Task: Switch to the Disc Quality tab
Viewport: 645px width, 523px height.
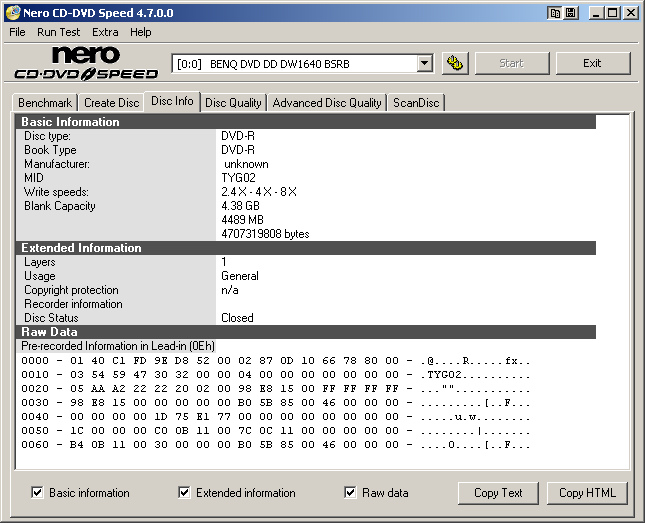Action: (x=233, y=102)
